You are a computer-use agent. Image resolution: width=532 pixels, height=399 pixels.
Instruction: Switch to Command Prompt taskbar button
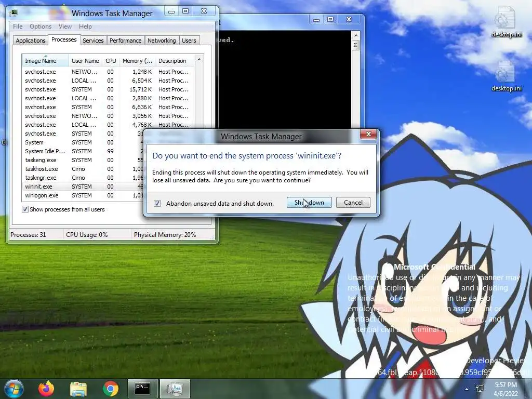coord(142,389)
